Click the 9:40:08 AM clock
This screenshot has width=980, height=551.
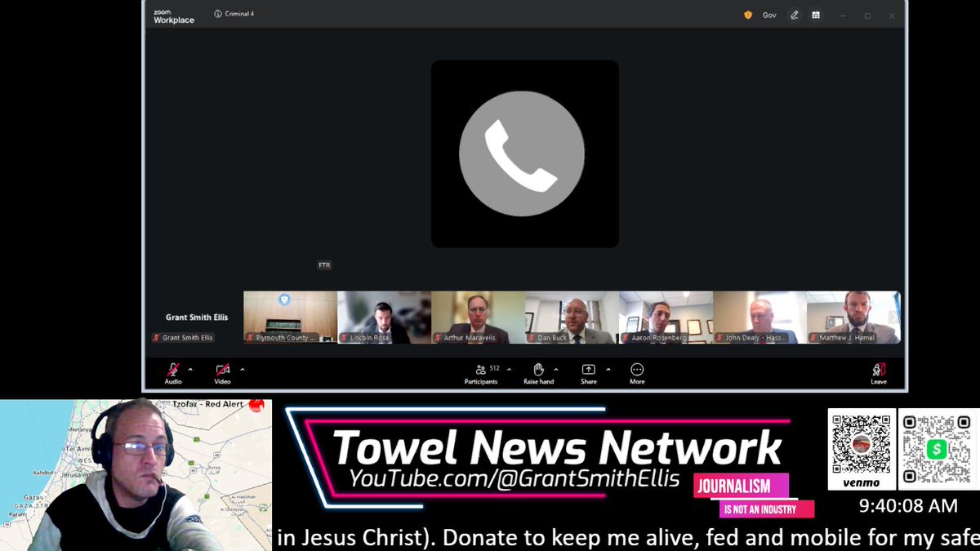908,506
